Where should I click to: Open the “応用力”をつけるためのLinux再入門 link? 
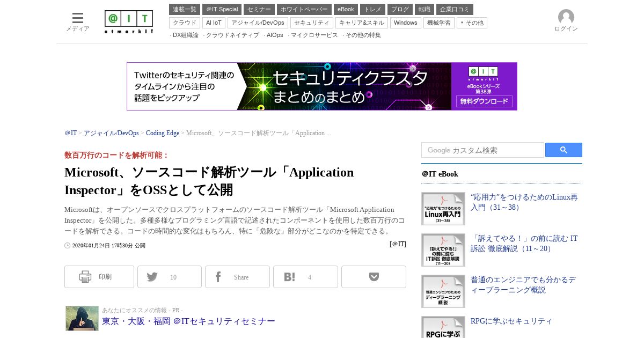[524, 202]
